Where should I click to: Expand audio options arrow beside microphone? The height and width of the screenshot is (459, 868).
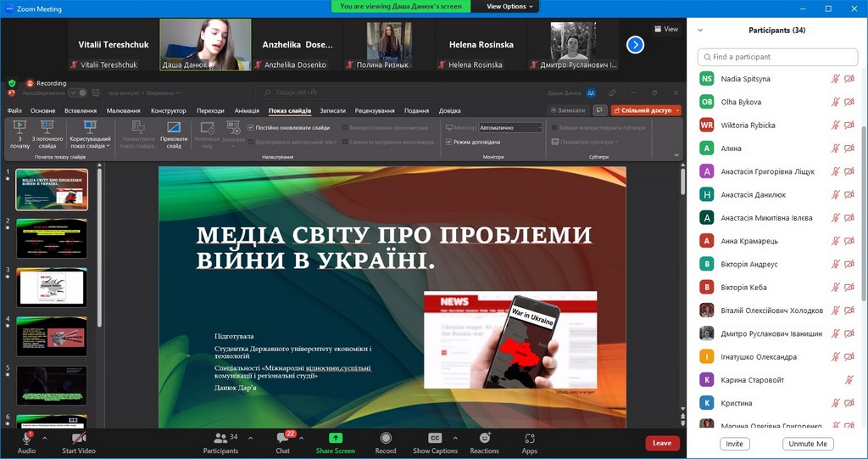pos(44,438)
